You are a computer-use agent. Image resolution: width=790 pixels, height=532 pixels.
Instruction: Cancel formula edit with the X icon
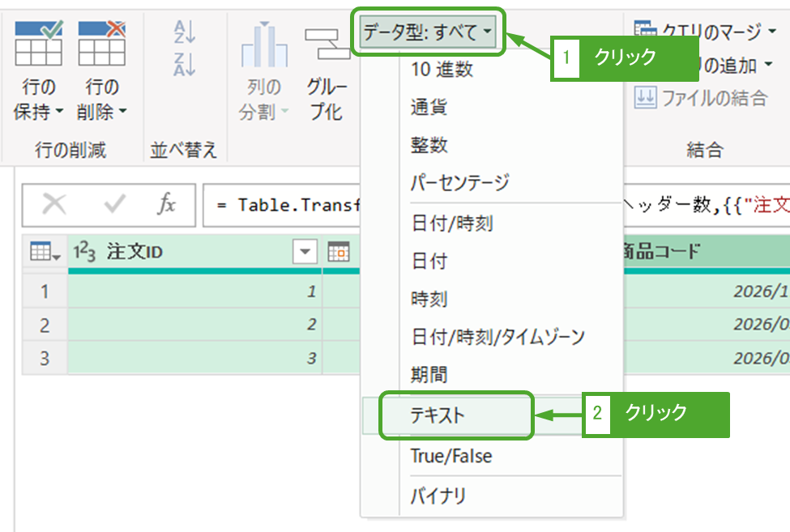54,205
